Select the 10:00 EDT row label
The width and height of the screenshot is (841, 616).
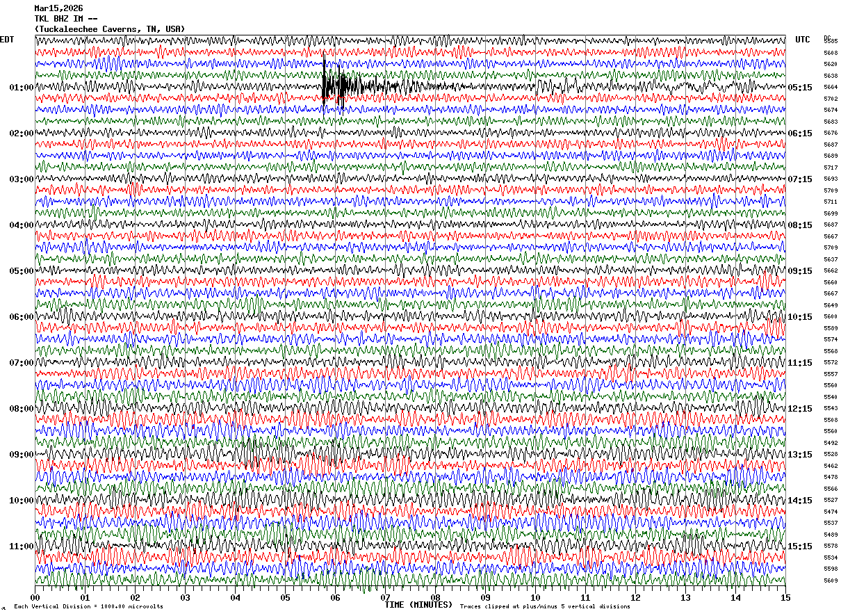22,501
